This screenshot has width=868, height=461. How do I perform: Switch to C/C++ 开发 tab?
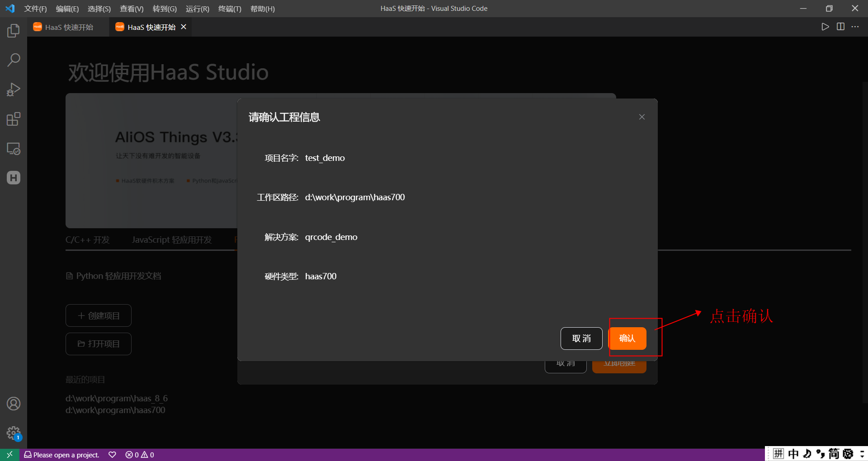click(x=88, y=240)
